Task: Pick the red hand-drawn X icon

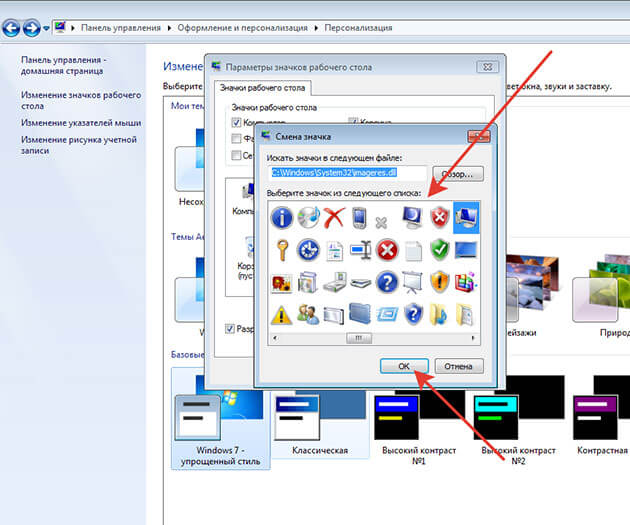Action: pyautogui.click(x=334, y=218)
